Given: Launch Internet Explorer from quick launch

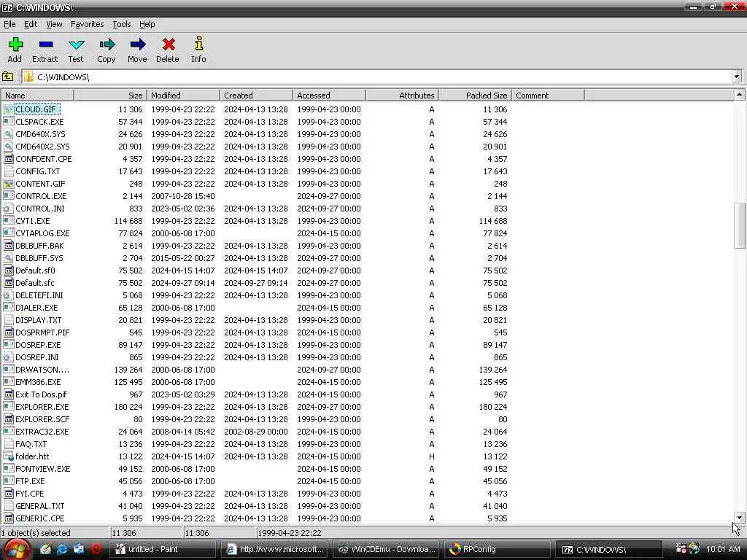Looking at the screenshot, I should 62,549.
